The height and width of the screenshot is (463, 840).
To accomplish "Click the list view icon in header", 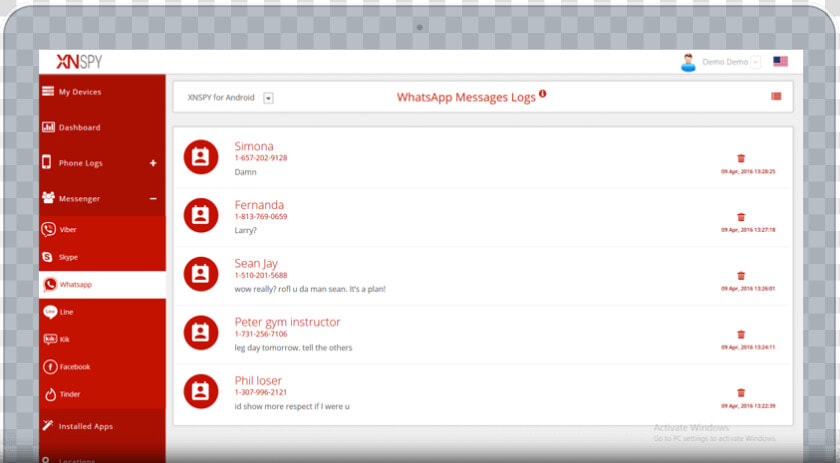I will [x=776, y=96].
